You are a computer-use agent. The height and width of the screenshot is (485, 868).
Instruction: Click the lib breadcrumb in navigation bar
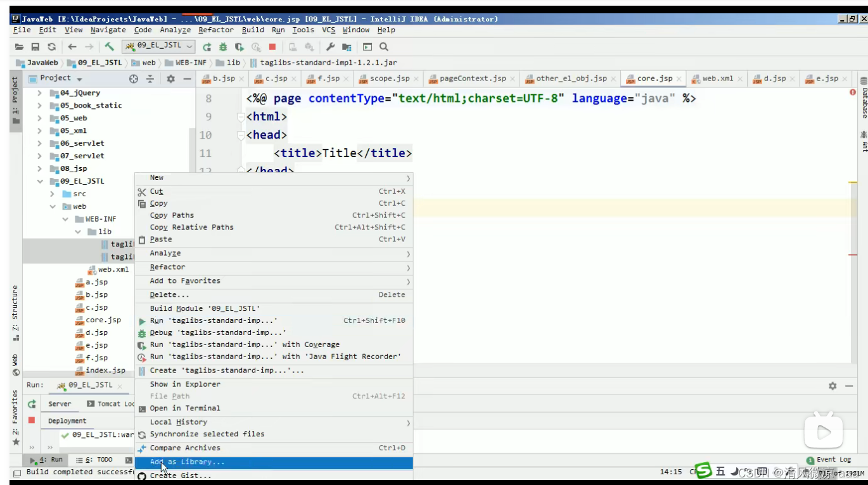228,63
